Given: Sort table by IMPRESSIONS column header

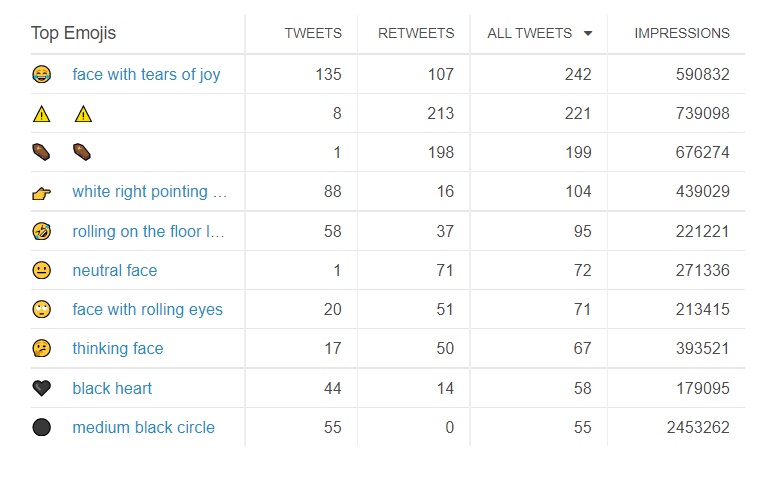Looking at the screenshot, I should tap(682, 34).
